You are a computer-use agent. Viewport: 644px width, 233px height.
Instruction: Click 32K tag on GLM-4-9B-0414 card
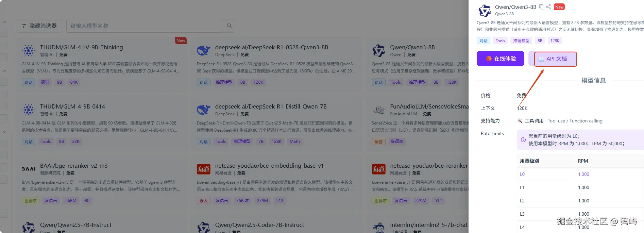pyautogui.click(x=76, y=142)
